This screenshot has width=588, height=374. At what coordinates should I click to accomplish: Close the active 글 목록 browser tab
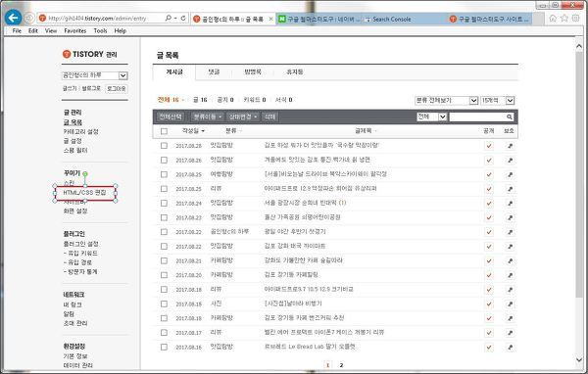click(x=270, y=19)
